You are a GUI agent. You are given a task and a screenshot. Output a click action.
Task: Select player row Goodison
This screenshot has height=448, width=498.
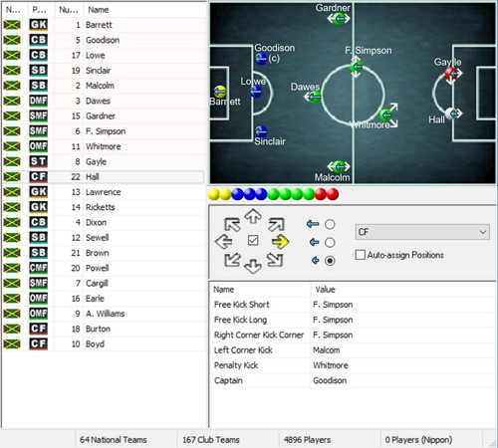pos(103,40)
